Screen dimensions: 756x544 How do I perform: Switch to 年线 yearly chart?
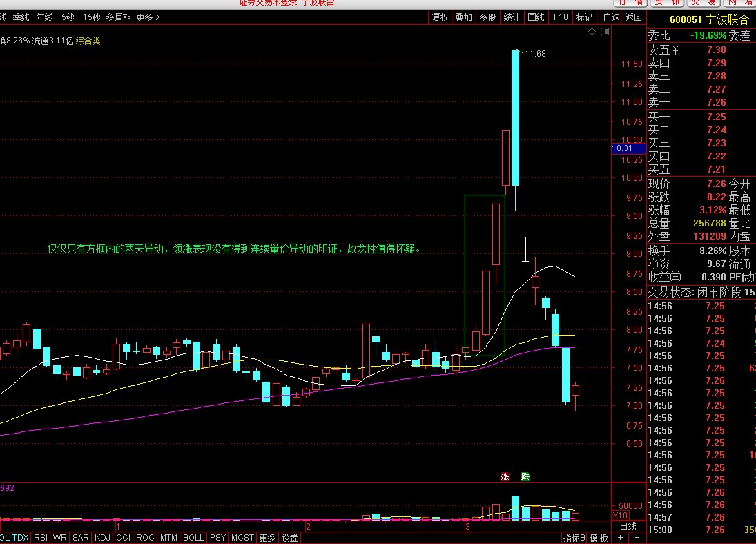point(45,17)
